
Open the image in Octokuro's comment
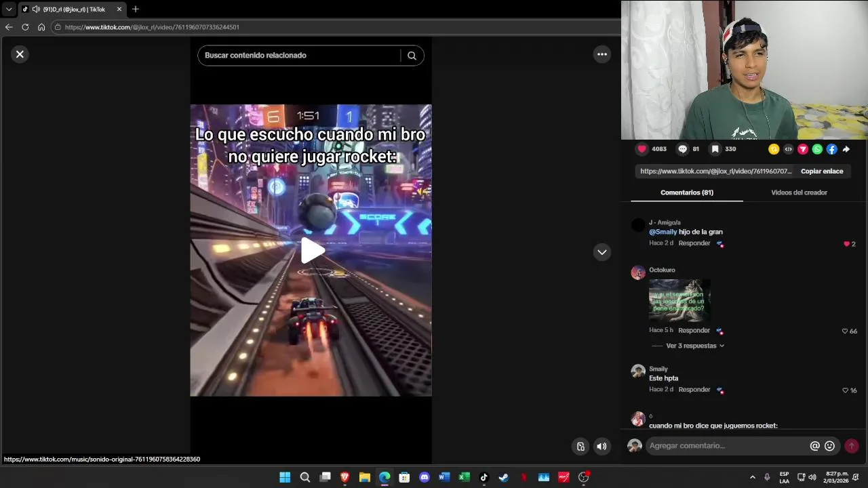(x=679, y=300)
